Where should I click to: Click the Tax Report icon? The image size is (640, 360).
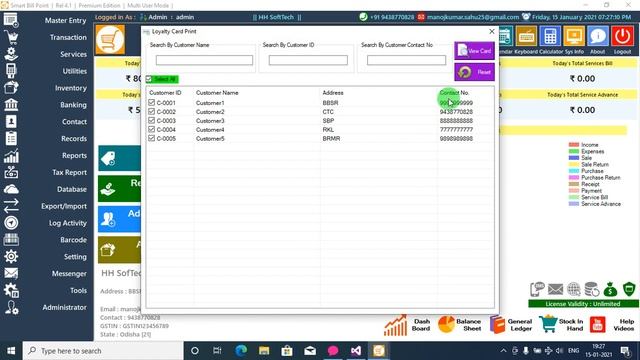pos(11,172)
